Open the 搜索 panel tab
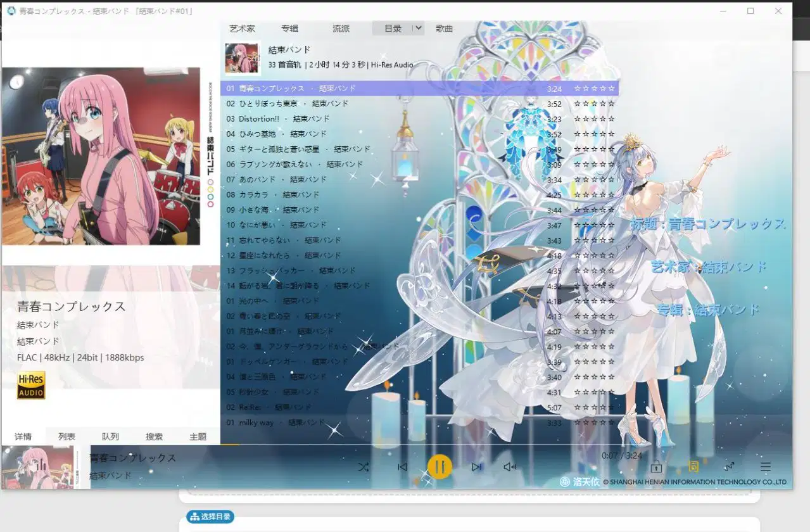The height and width of the screenshot is (532, 810). (155, 436)
